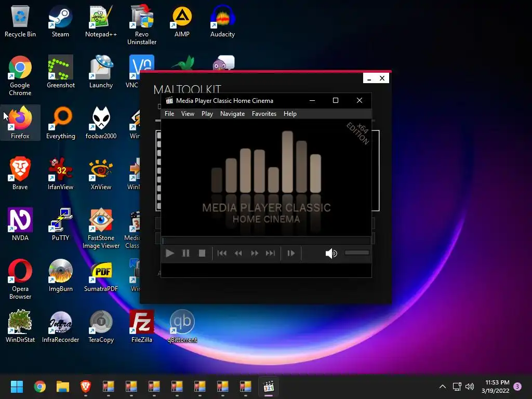Select the Audacity desktop icon

(x=222, y=21)
